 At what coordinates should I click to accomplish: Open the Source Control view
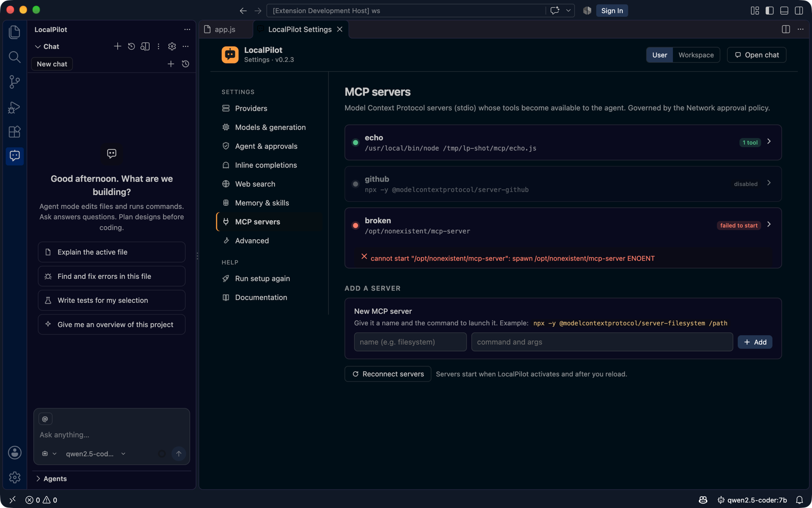click(x=15, y=82)
